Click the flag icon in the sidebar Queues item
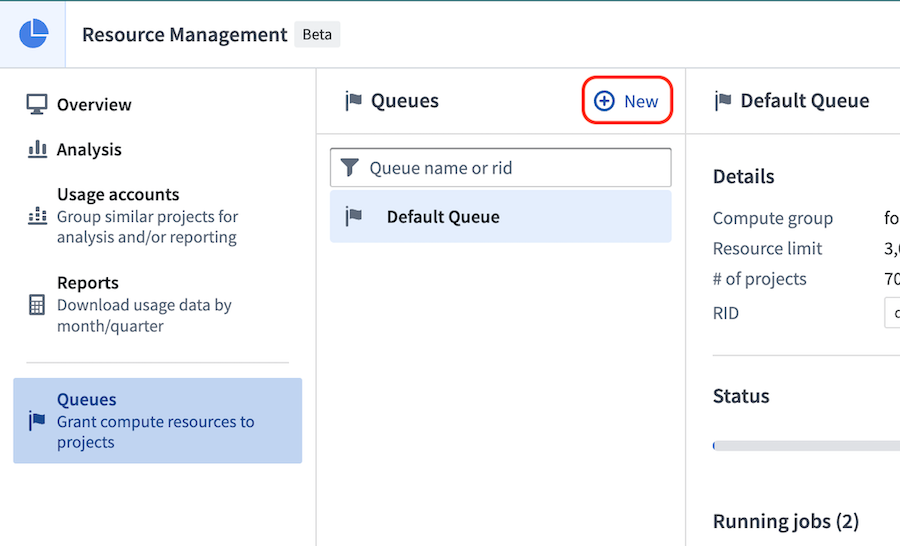900x546 pixels. pyautogui.click(x=37, y=421)
